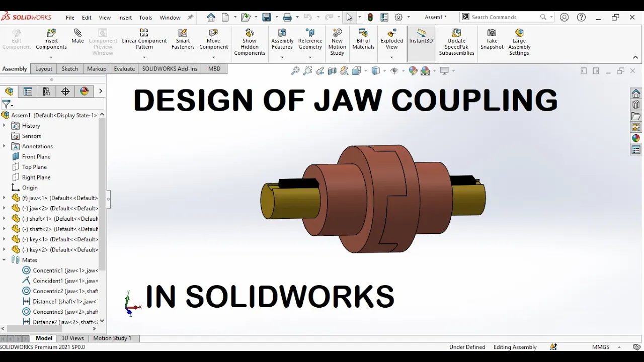644x362 pixels.
Task: Select the Move Component tool
Action: 213,39
